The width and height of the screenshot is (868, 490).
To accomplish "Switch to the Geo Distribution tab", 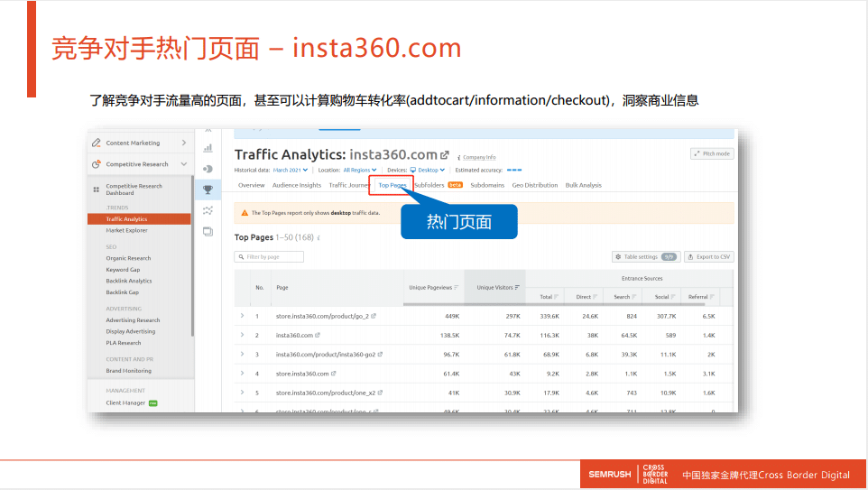I will point(535,185).
